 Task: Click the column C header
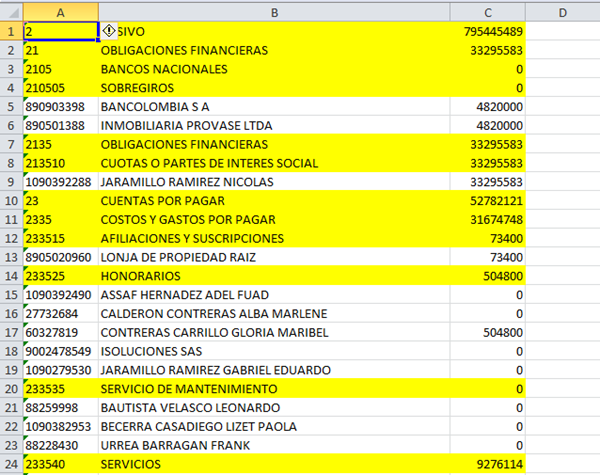[488, 11]
